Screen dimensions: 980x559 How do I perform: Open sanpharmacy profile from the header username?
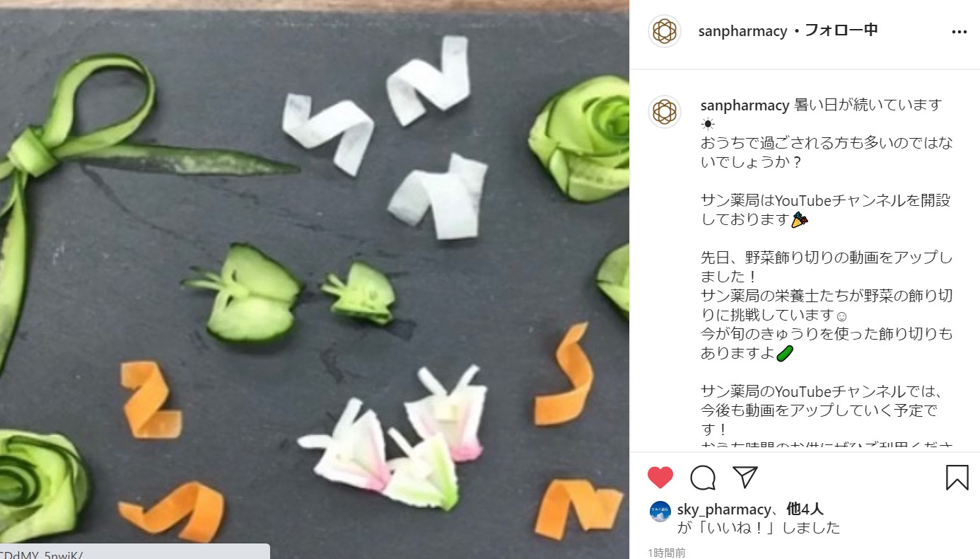click(742, 31)
